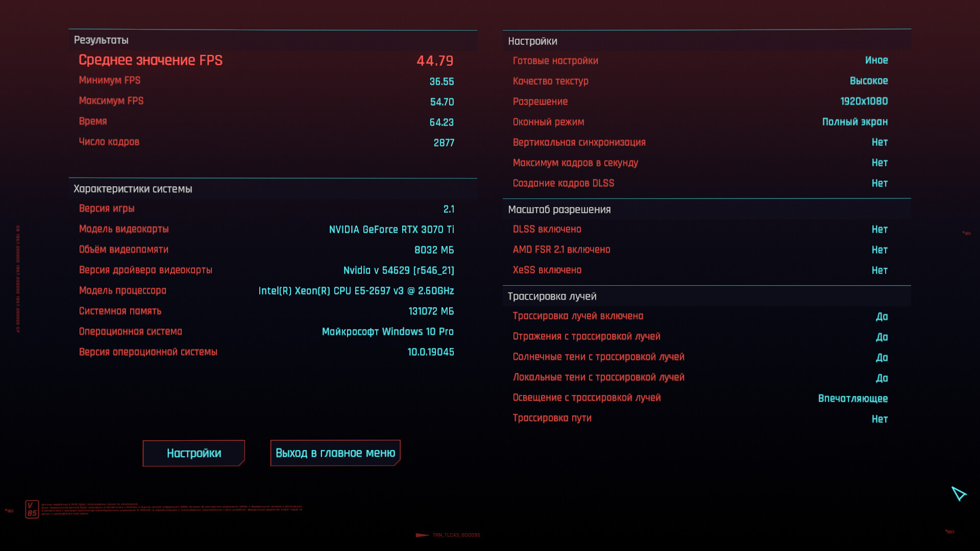Click Нет next to Трассировка пути

879,419
